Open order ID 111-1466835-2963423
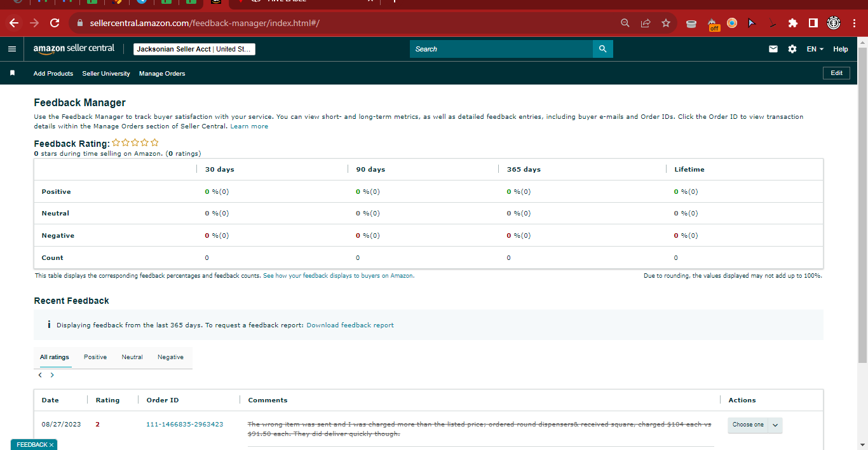This screenshot has height=450, width=868. (x=185, y=425)
